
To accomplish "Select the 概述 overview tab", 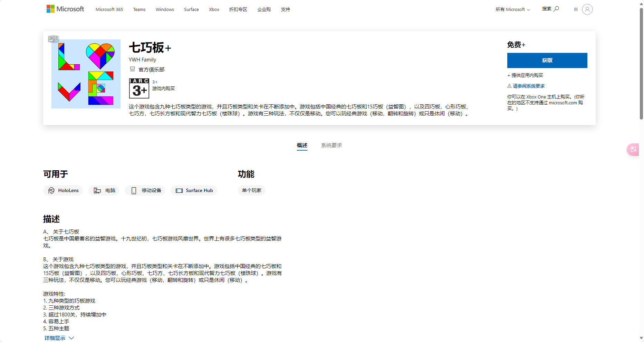I will pyautogui.click(x=302, y=145).
